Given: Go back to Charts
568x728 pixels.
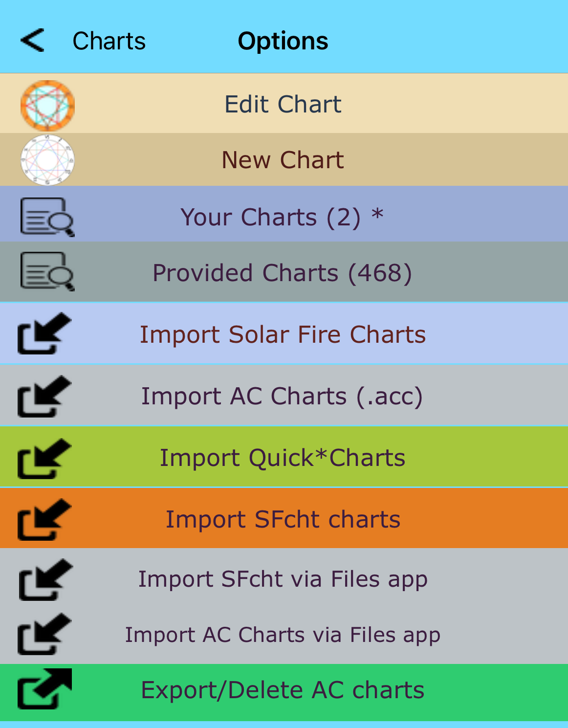Looking at the screenshot, I should (x=109, y=41).
